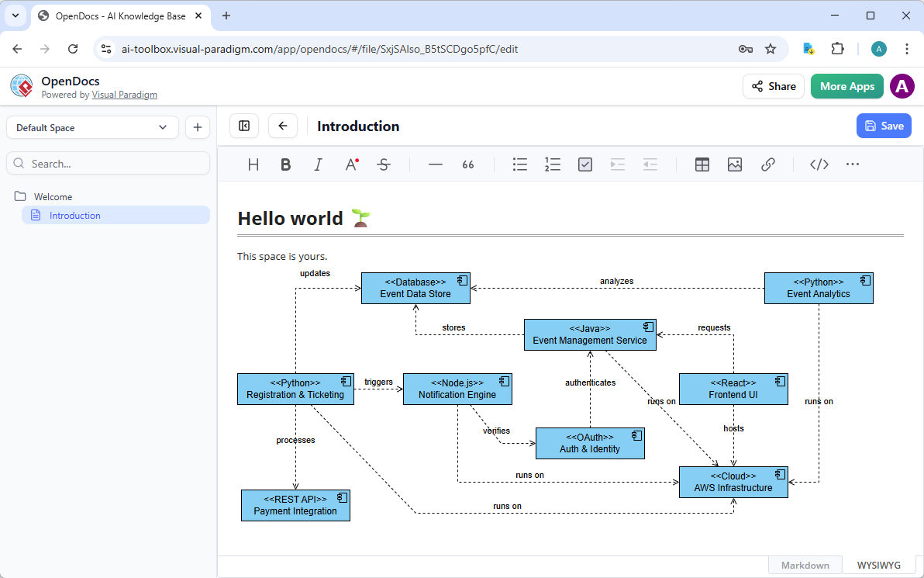Toggle italic formatting
The width and height of the screenshot is (924, 578).
(318, 164)
